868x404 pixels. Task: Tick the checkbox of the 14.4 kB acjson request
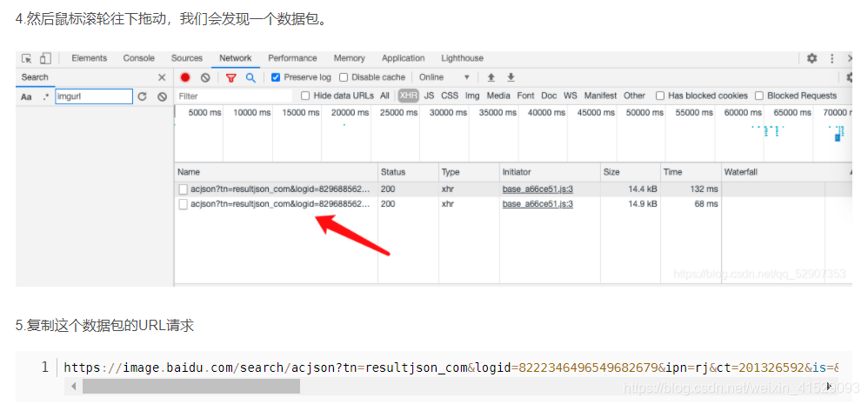[x=184, y=189]
